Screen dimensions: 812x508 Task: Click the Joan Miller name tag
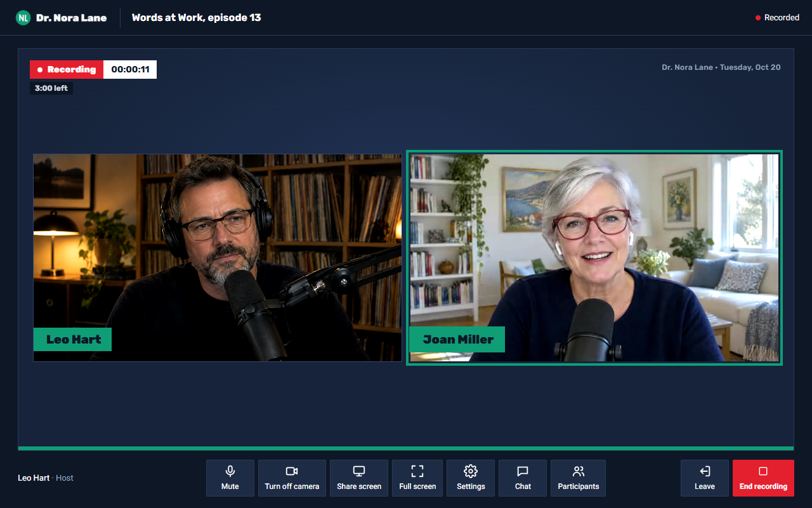click(457, 339)
